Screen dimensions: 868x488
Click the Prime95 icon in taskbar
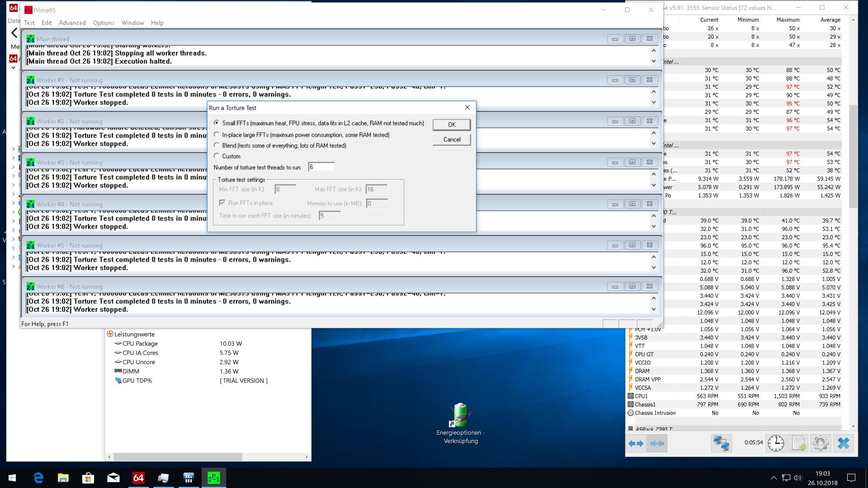tap(214, 478)
